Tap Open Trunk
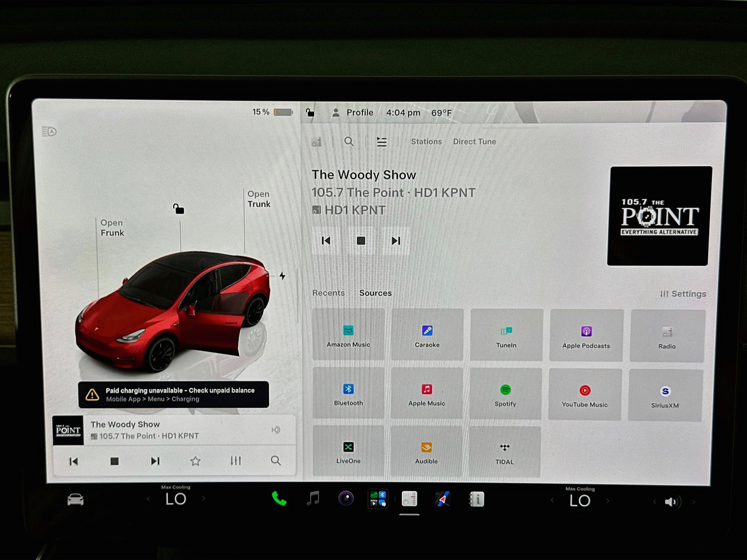The height and width of the screenshot is (560, 747). 259,199
